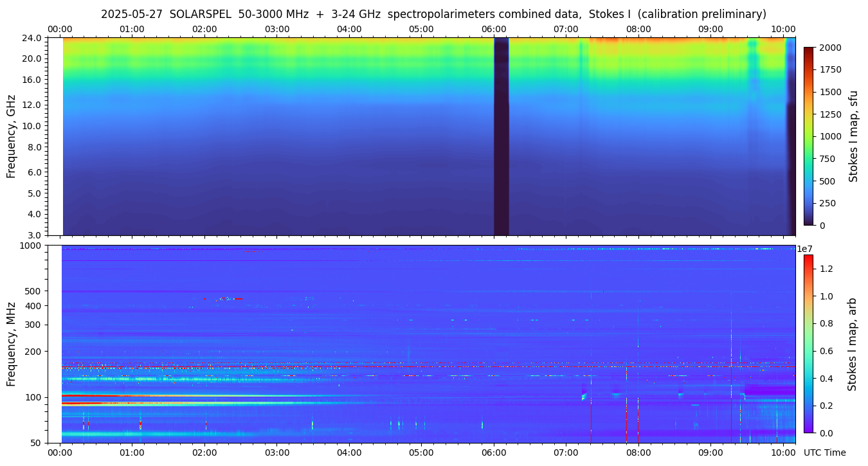This screenshot has width=868, height=466.
Task: Click the 10:00 tick on the top time axis
Action: (782, 29)
